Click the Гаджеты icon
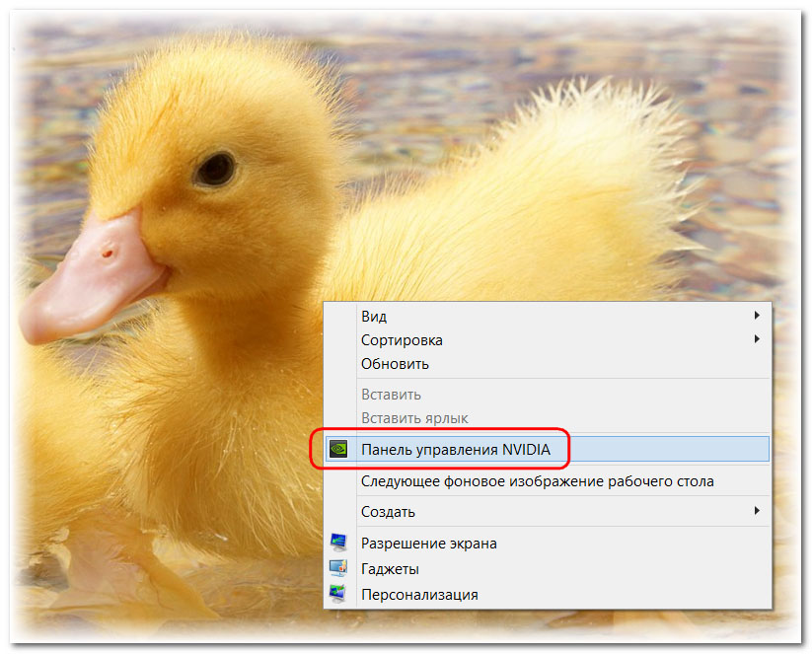812x654 pixels. pos(338,568)
